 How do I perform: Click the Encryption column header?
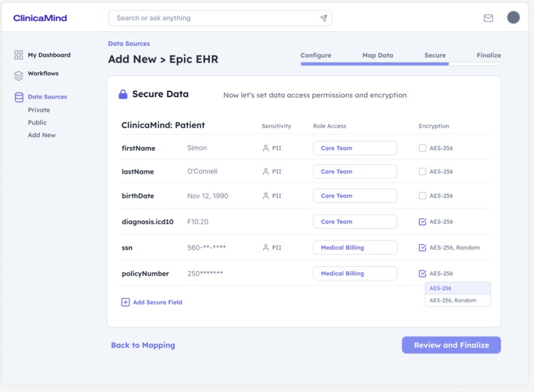434,126
